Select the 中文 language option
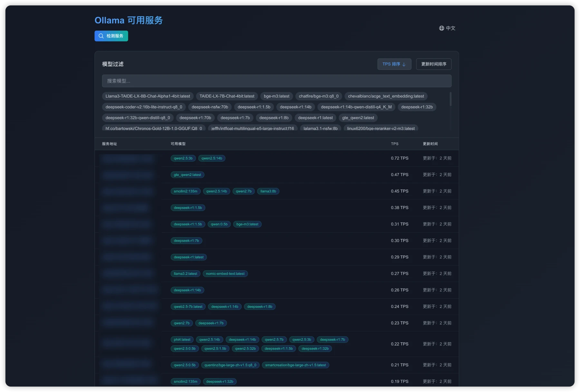Viewport: 580px width, 392px height. coord(450,28)
